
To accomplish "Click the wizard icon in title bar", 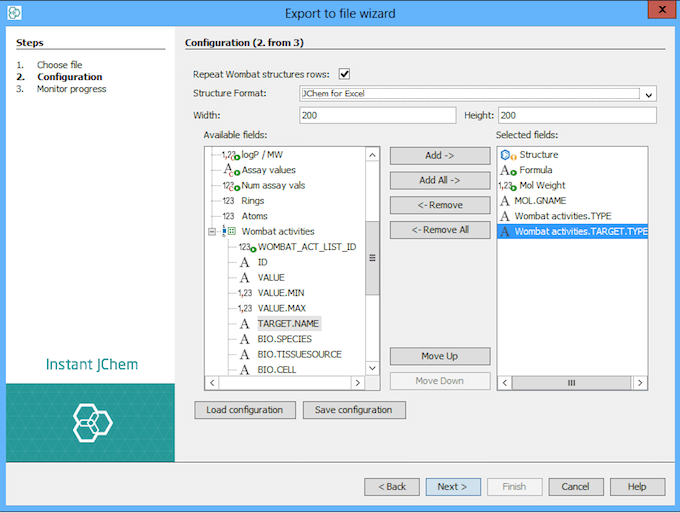I will click(x=12, y=12).
